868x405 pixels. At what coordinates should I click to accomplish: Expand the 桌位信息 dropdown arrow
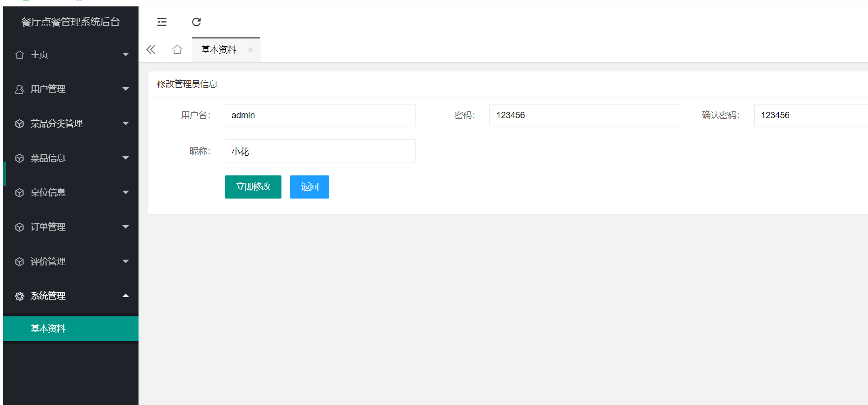126,193
